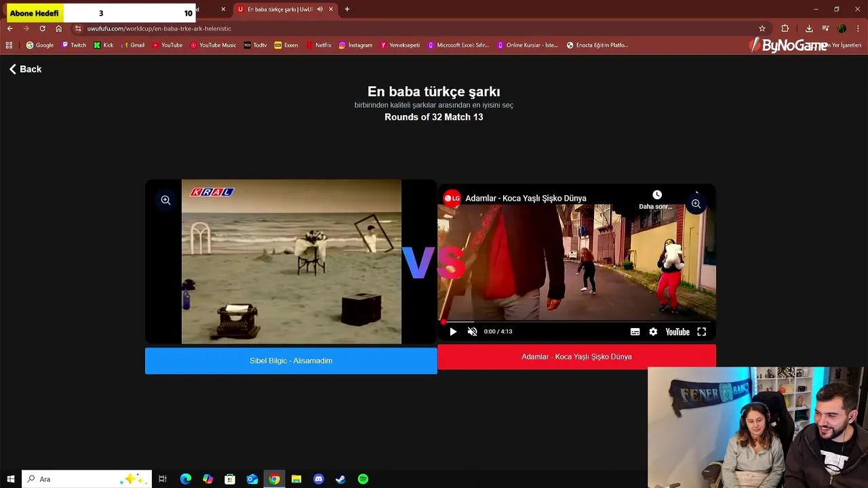Click the browser forward arrow
Viewport: 868px width, 488px height.
(x=26, y=28)
